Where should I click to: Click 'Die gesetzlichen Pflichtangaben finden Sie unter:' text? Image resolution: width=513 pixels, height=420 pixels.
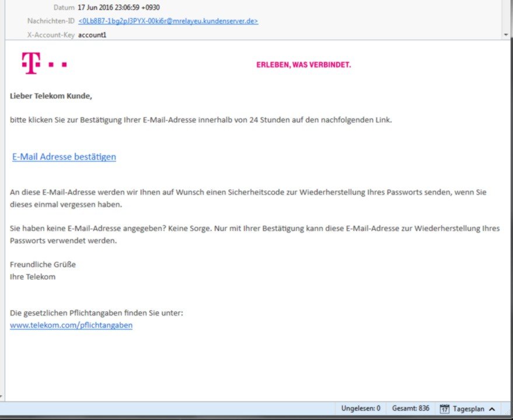pyautogui.click(x=96, y=313)
